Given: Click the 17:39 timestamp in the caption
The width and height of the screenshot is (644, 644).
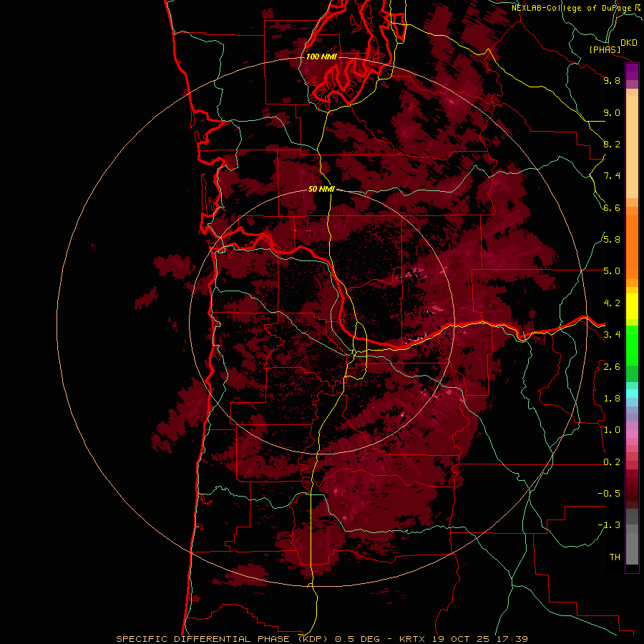Looking at the screenshot, I should tap(512, 639).
